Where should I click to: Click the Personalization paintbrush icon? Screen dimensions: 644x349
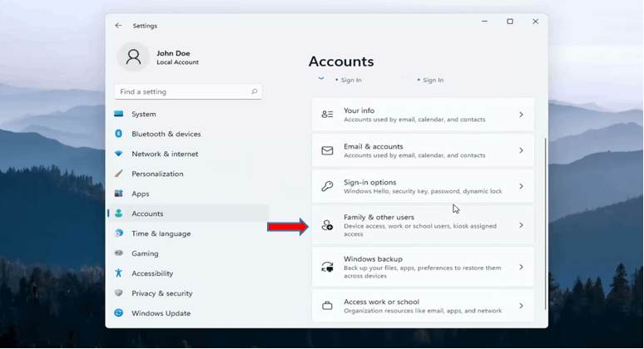[x=119, y=174]
